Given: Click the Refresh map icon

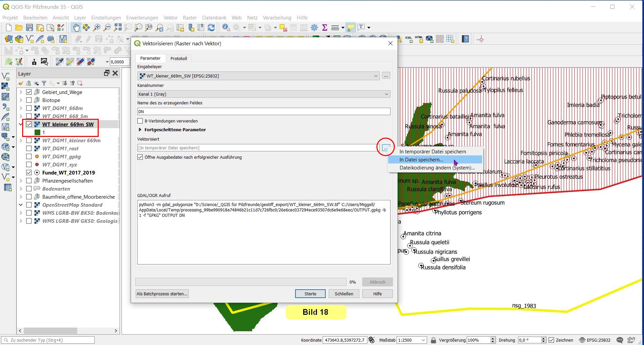Looking at the screenshot, I should point(211,28).
